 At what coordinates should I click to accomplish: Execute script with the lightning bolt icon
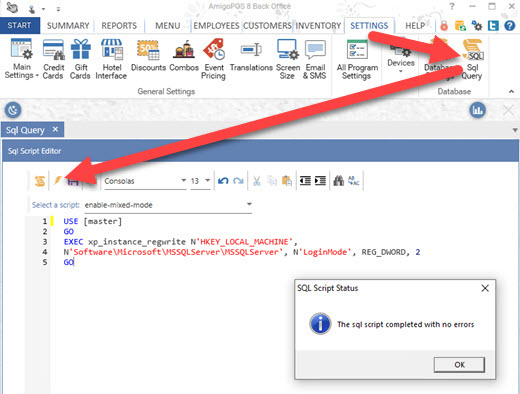(58, 181)
